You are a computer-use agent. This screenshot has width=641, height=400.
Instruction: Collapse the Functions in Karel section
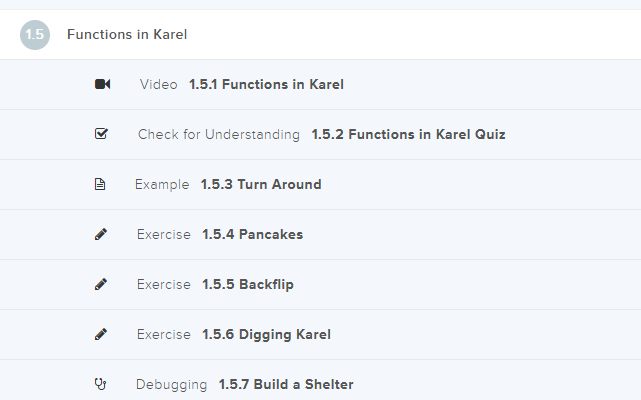click(x=127, y=35)
